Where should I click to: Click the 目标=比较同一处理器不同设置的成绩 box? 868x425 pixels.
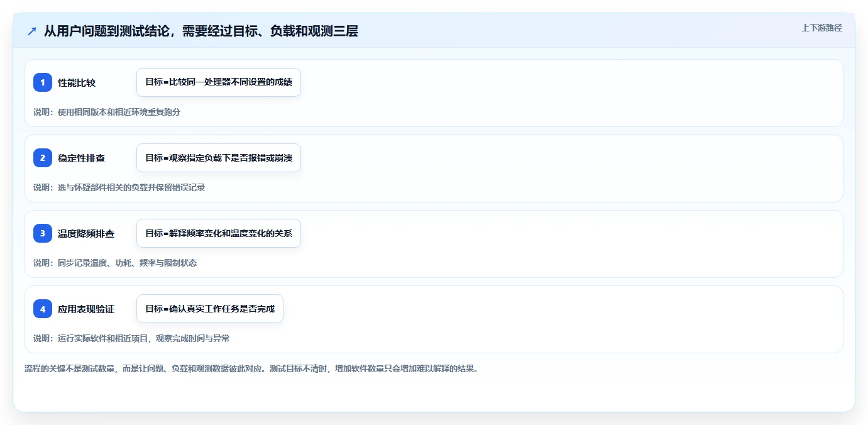click(219, 82)
